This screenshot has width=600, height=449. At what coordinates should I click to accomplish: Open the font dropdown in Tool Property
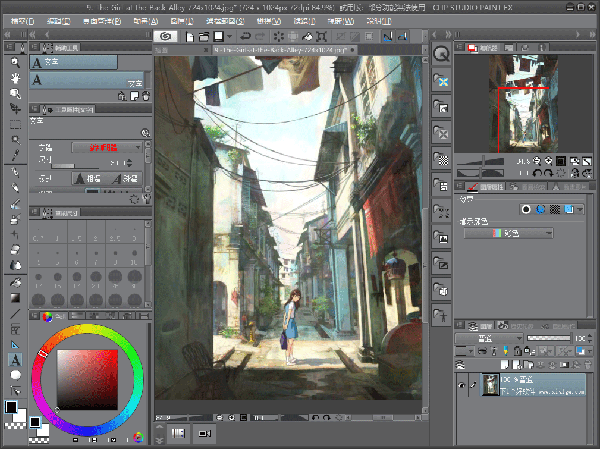[107, 147]
